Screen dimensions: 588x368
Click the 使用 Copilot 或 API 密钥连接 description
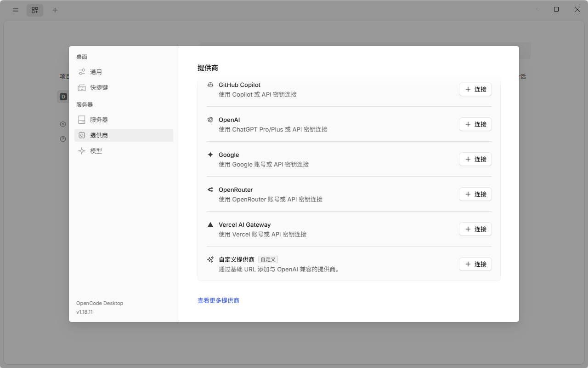click(x=258, y=94)
